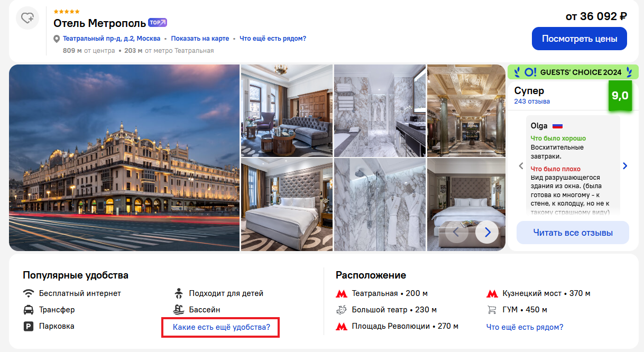This screenshot has height=352, width=644.
Task: Open living room with grey sofa photo
Action: pos(287,110)
